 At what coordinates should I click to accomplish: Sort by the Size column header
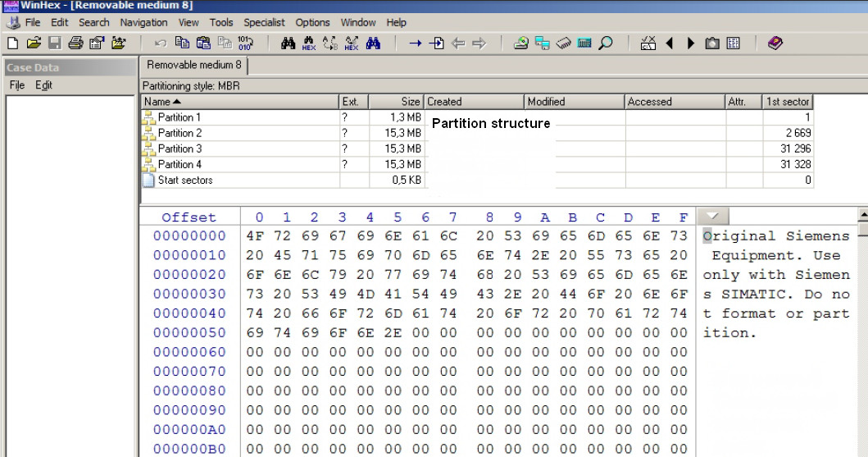(x=397, y=102)
